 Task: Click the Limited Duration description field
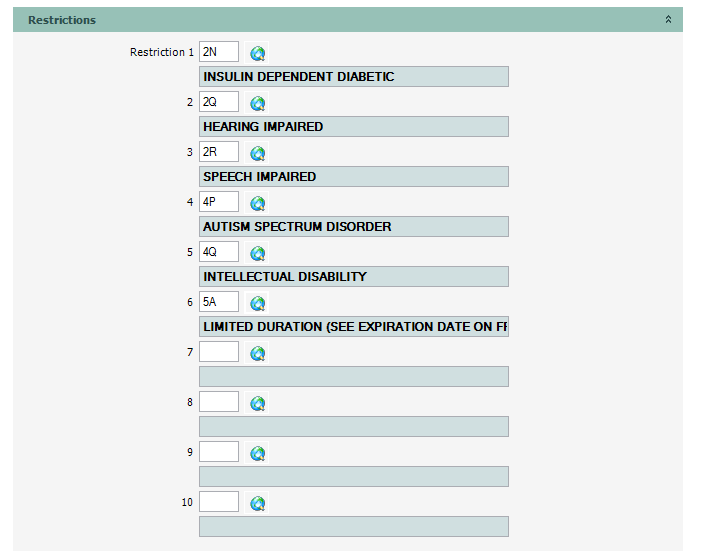[354, 327]
